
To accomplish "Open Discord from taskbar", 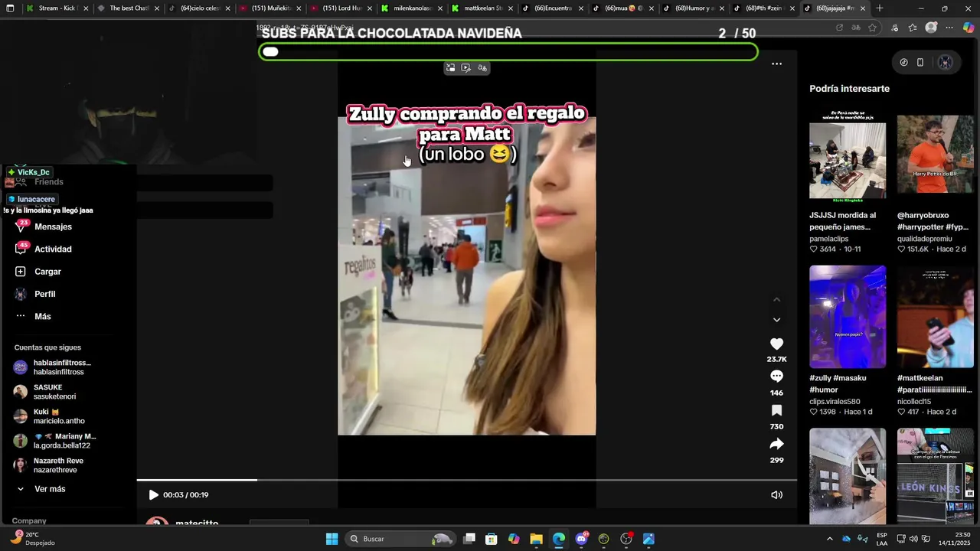I will click(581, 539).
